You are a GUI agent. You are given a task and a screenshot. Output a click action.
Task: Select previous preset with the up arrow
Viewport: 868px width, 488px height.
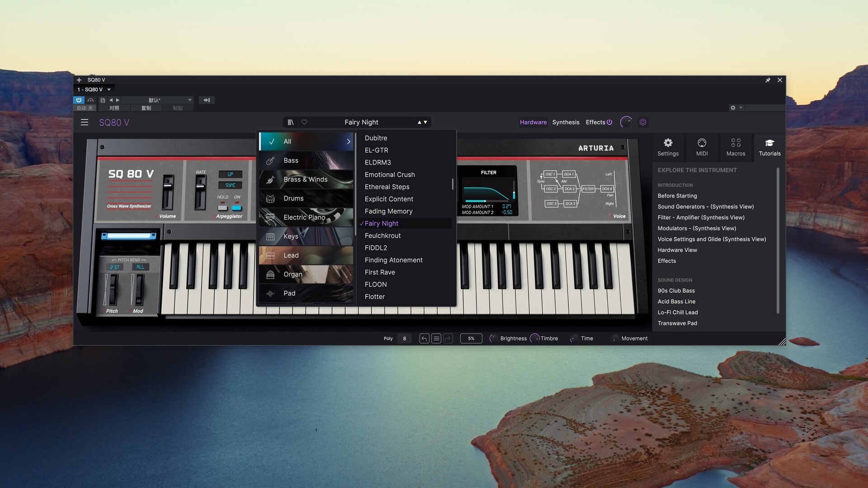[x=420, y=122]
